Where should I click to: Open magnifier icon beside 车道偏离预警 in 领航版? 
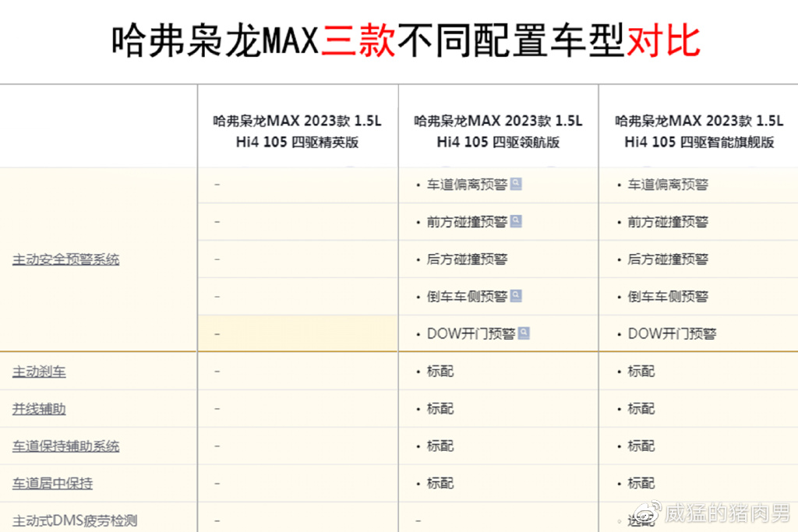coord(516,184)
